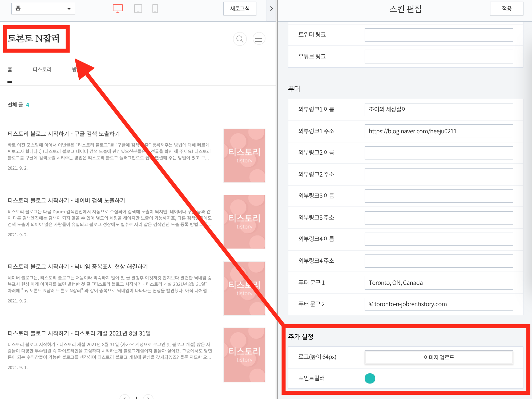Click 이미지 업로드 logo upload button

pyautogui.click(x=439, y=357)
